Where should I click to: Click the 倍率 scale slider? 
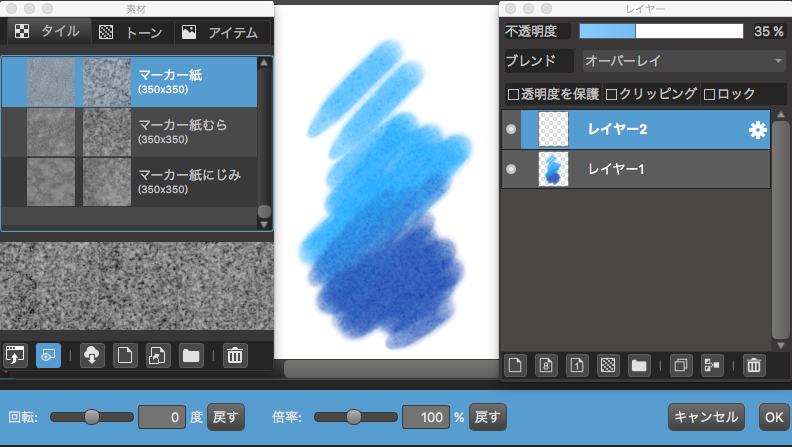356,417
